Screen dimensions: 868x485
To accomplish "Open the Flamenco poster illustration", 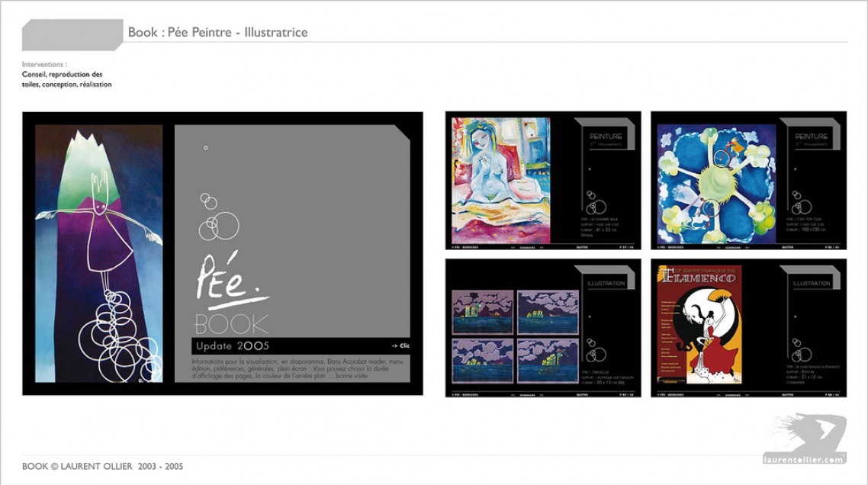I will 699,325.
